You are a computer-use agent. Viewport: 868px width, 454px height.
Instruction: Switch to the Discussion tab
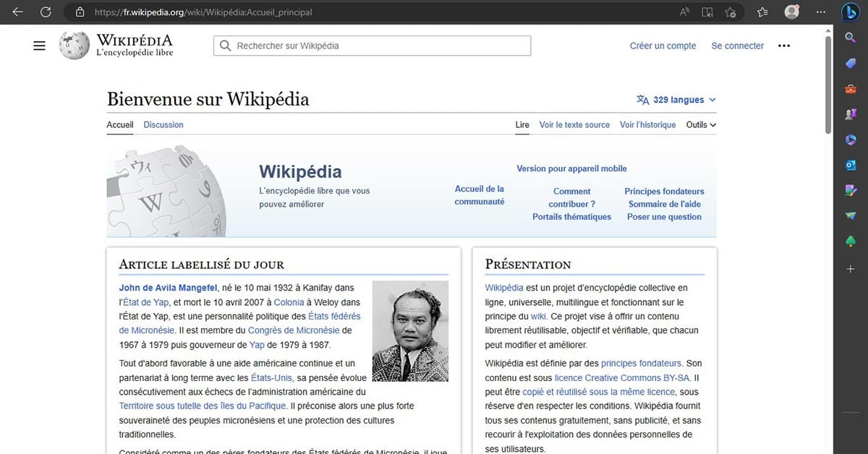pos(163,124)
